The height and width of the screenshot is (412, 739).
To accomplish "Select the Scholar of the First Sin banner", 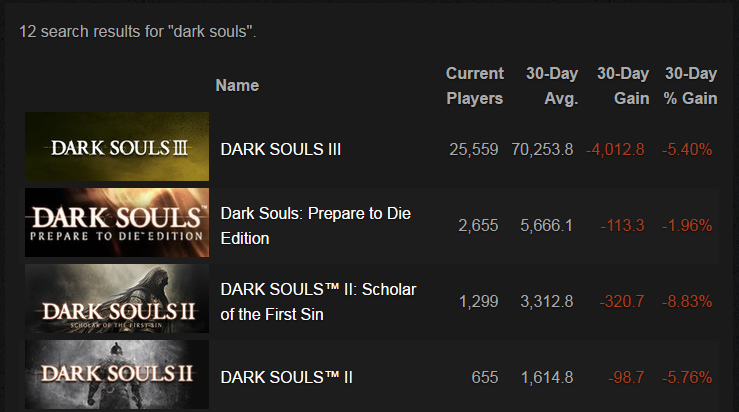I will coord(117,298).
